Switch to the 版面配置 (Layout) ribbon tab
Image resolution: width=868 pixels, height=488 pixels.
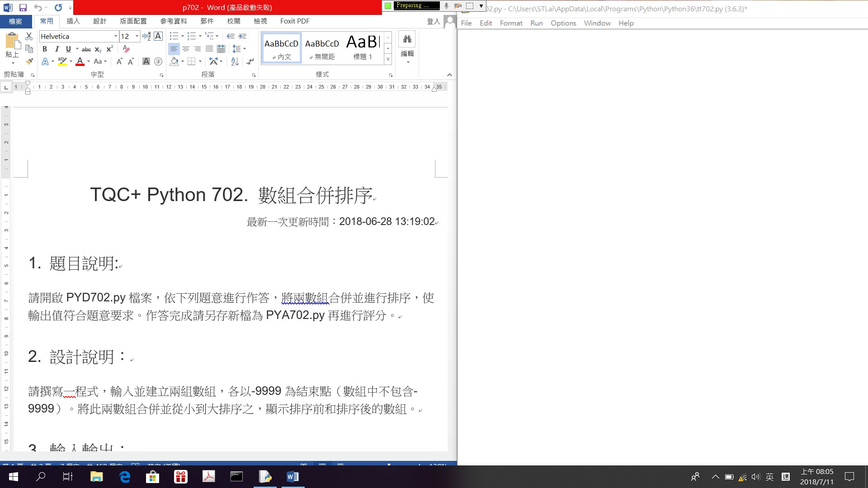(x=133, y=21)
